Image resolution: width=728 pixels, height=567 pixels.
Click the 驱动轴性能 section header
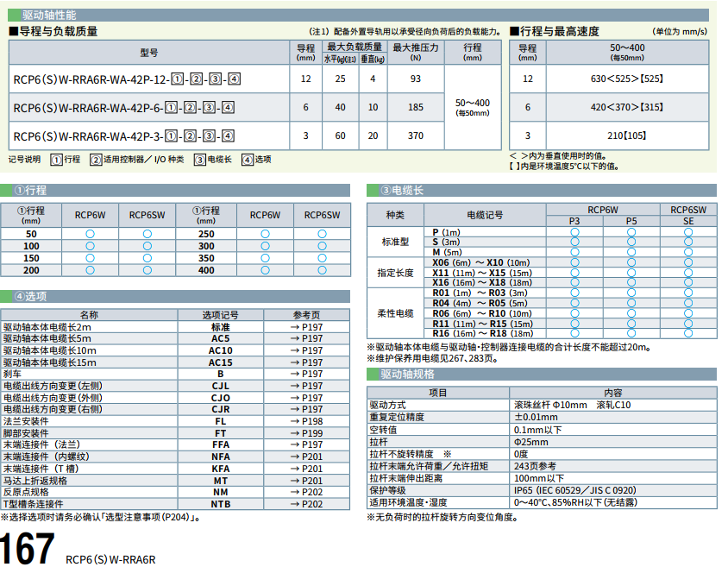pos(358,15)
